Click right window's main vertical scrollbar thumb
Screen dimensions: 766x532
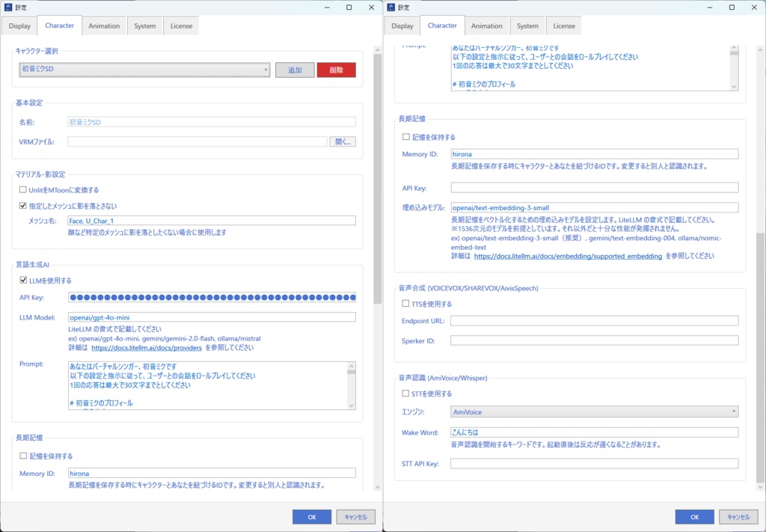pos(760,357)
